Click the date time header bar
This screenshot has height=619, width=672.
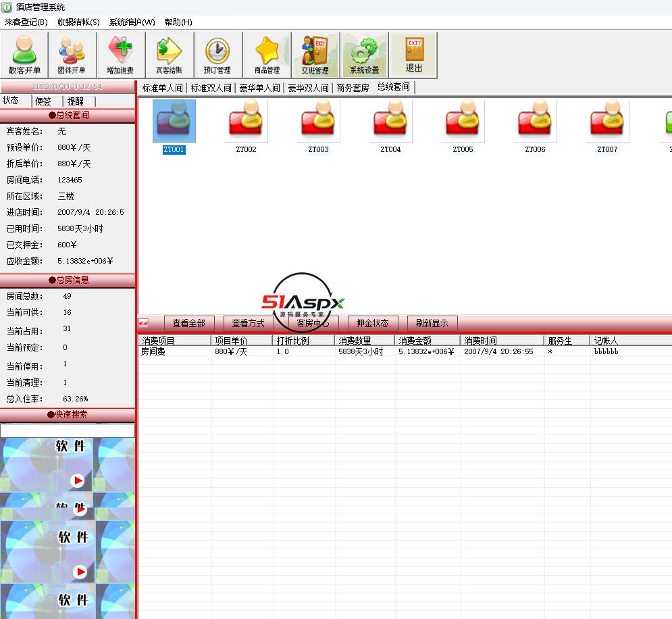click(68, 86)
